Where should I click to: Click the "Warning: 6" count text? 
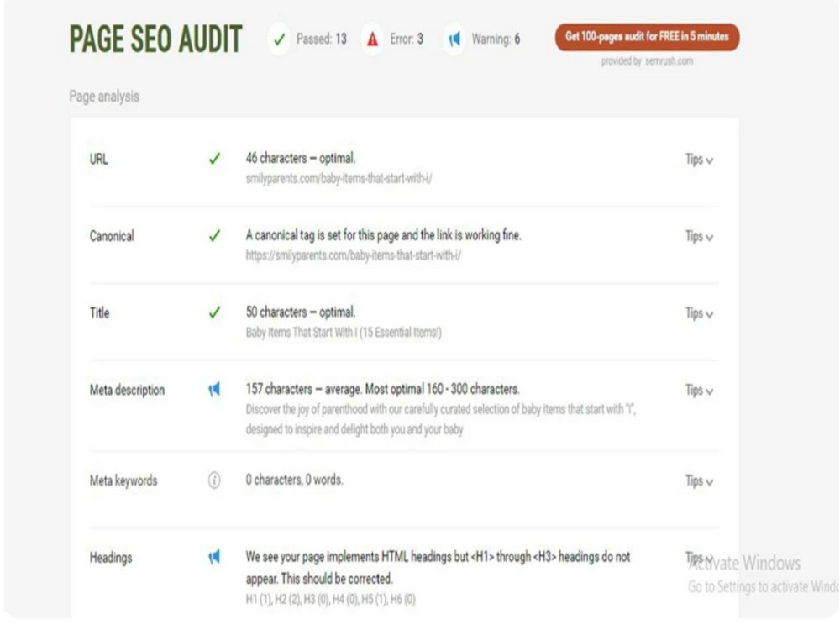click(x=496, y=39)
